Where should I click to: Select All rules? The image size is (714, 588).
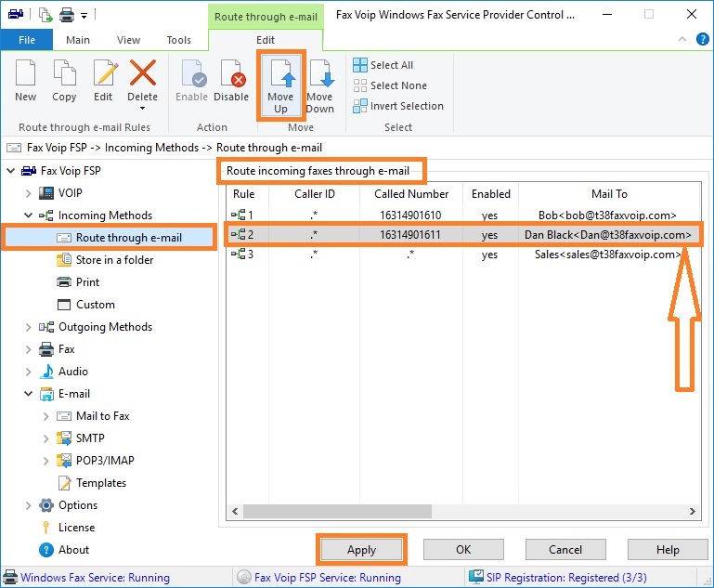tap(383, 65)
